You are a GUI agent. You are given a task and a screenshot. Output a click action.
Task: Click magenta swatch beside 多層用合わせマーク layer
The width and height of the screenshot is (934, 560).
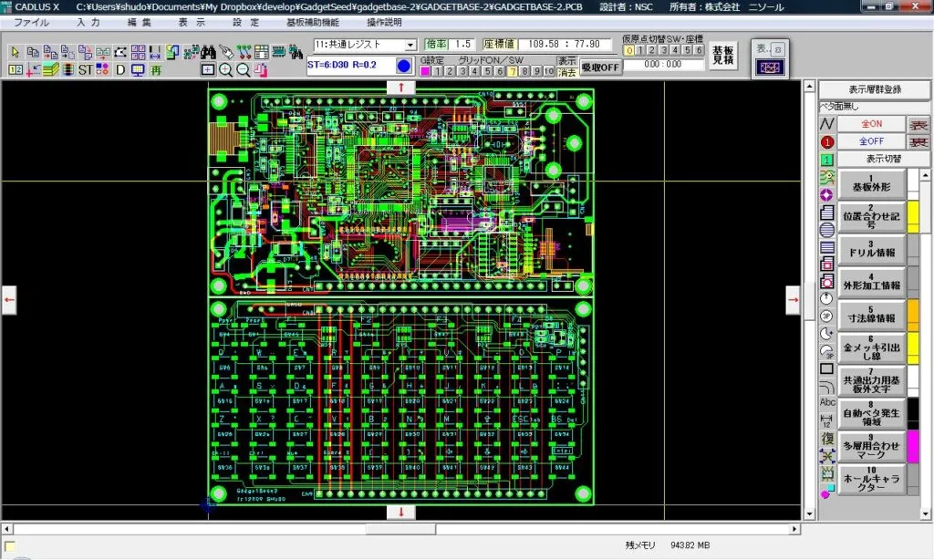pos(913,446)
